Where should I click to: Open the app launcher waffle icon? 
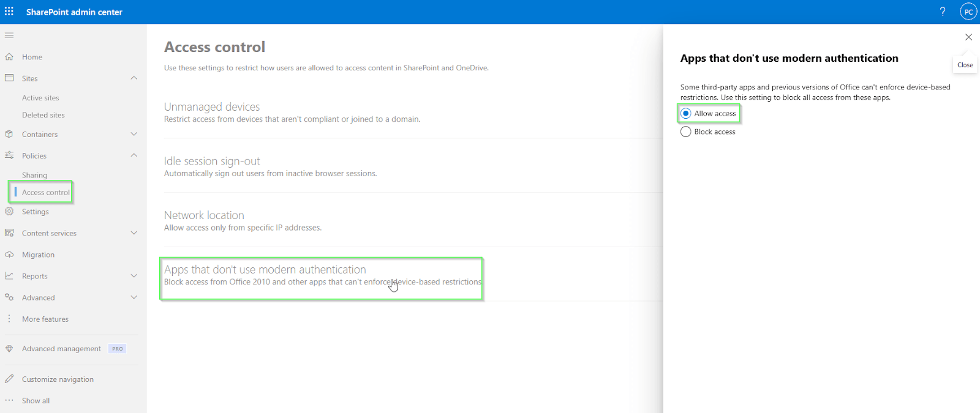coord(9,12)
